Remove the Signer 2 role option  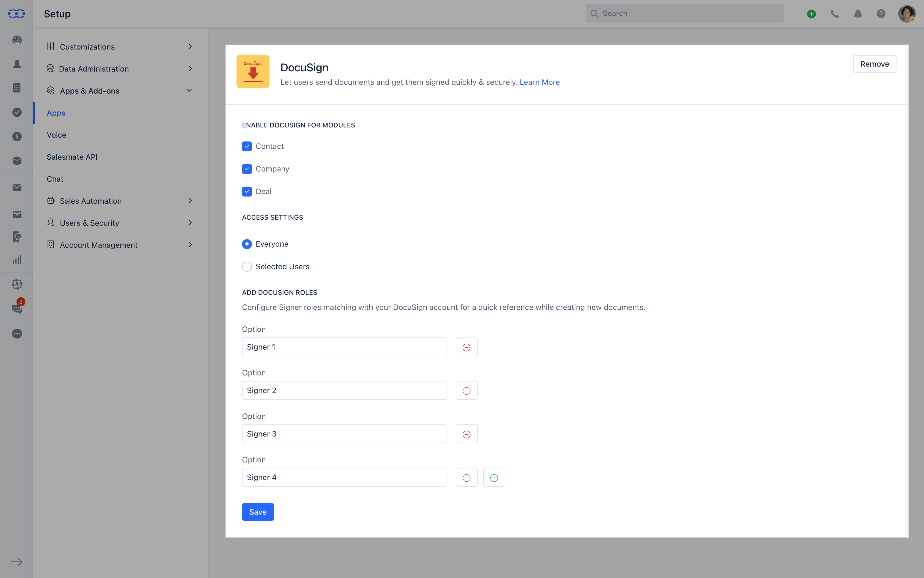pos(467,391)
